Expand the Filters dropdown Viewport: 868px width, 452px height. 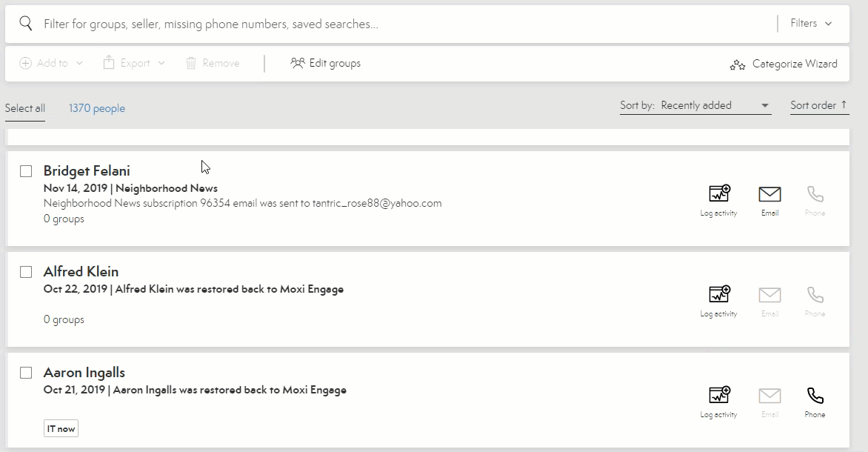coord(811,24)
